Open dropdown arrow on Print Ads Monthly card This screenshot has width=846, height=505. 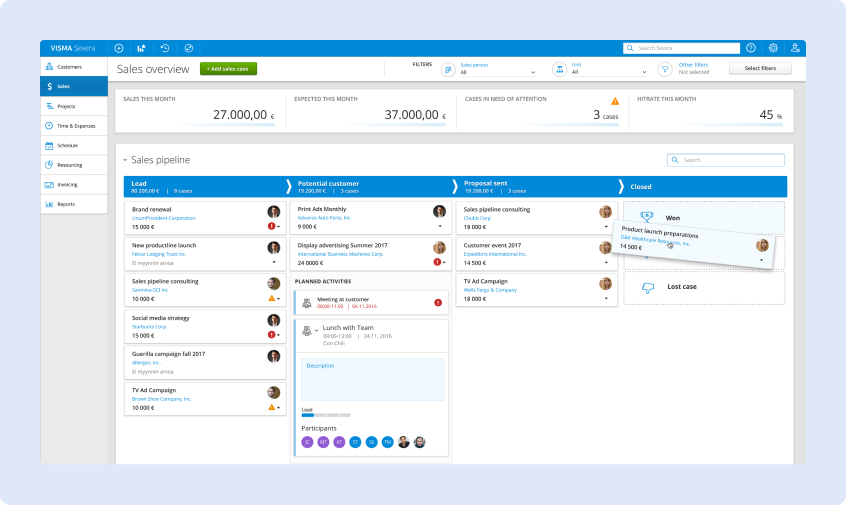[440, 227]
